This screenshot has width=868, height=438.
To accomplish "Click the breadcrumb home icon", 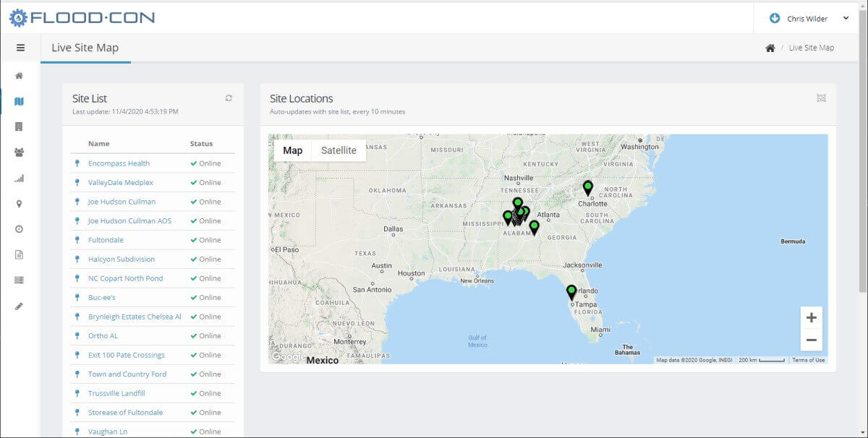I will pyautogui.click(x=770, y=48).
